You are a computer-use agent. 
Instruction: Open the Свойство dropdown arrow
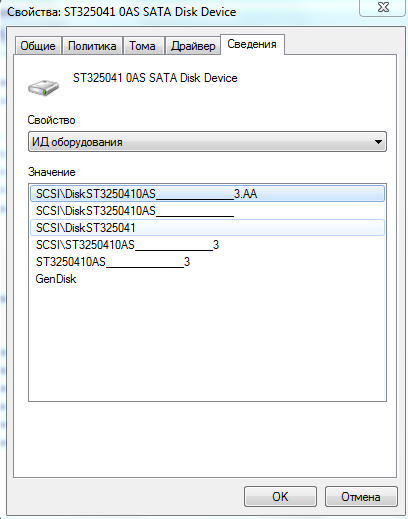[x=378, y=142]
